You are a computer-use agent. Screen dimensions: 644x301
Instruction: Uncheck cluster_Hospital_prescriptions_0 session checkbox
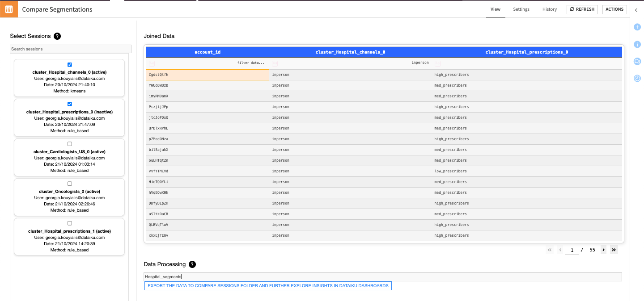click(69, 104)
